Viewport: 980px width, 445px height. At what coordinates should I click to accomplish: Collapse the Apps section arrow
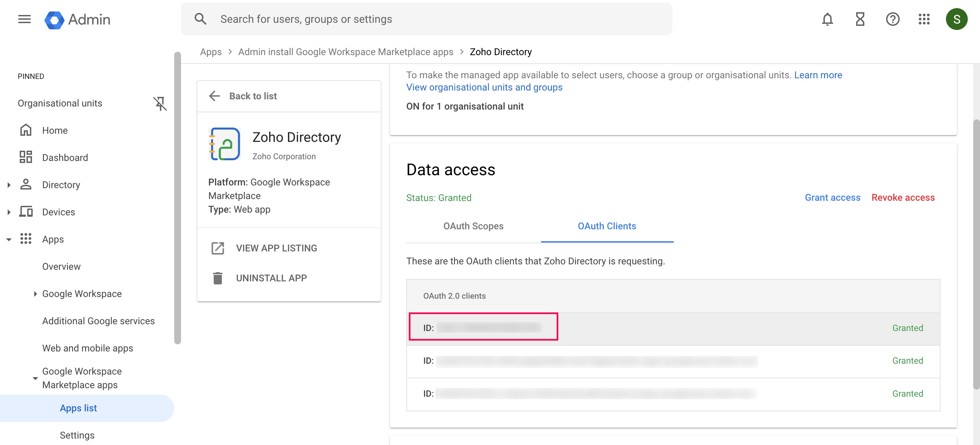pyautogui.click(x=9, y=239)
